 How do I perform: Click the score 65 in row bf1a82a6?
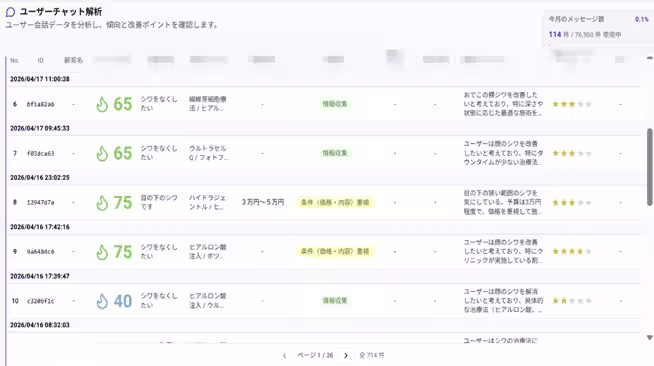pyautogui.click(x=123, y=104)
